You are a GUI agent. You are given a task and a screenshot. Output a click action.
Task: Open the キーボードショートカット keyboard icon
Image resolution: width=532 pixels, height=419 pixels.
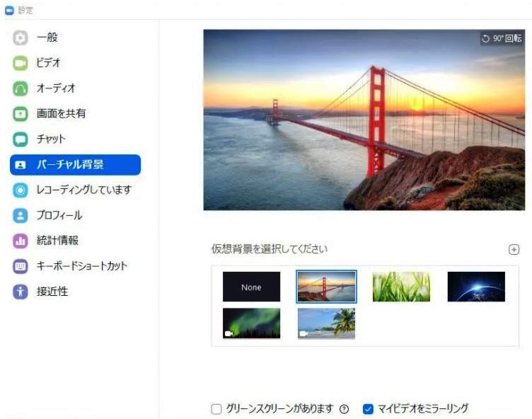[21, 266]
